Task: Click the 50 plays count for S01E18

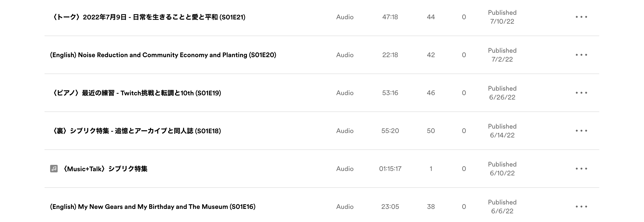Action: coord(431,131)
